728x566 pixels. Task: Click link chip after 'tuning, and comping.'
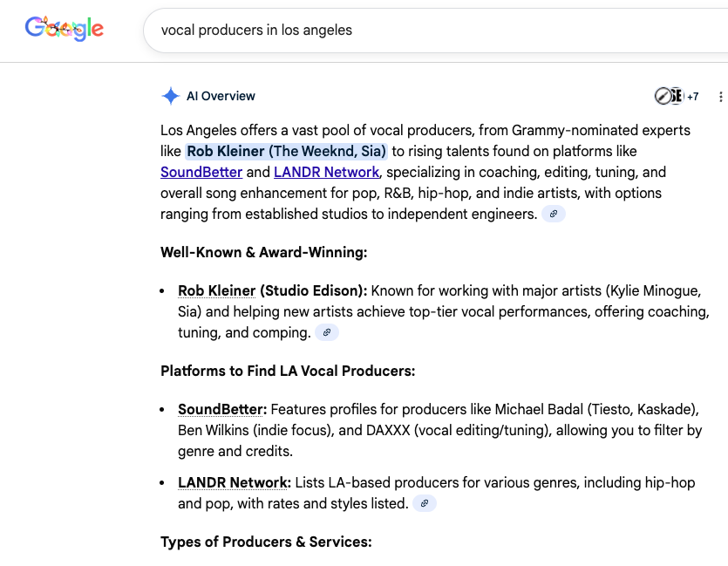pos(327,332)
